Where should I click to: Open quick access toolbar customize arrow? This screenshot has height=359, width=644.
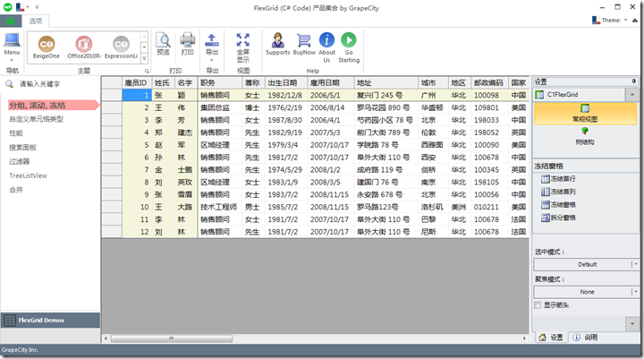pos(37,7)
